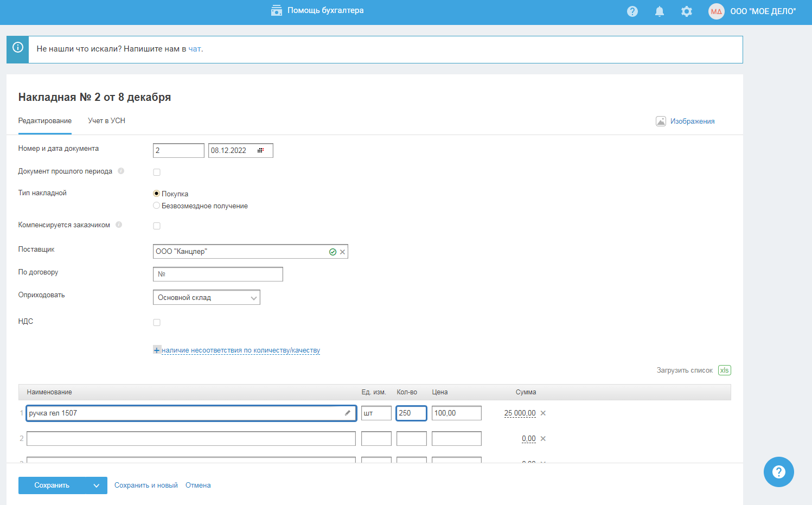Switch to 'Учет в УСН' tab
The height and width of the screenshot is (505, 812).
[x=106, y=121]
